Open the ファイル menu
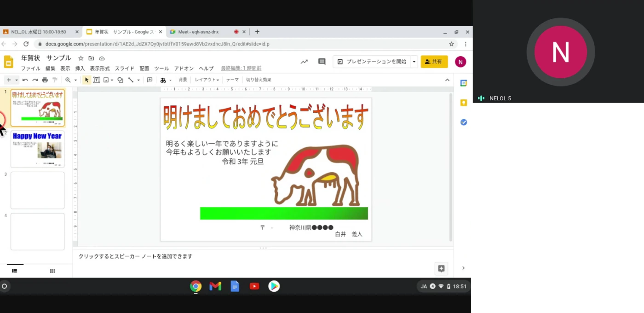 31,69
